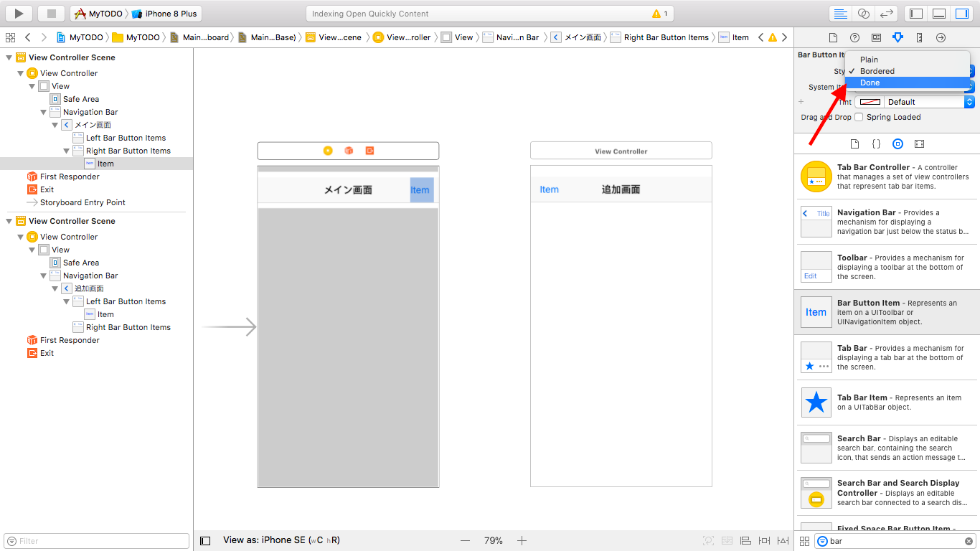Select the Item under Left Bar Button Items

[105, 314]
